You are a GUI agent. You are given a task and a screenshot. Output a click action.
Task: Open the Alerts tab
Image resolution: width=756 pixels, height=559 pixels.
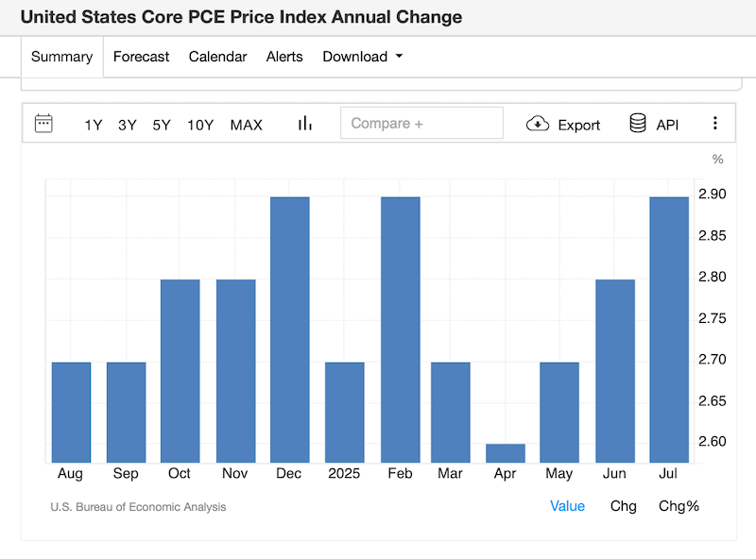pos(284,57)
